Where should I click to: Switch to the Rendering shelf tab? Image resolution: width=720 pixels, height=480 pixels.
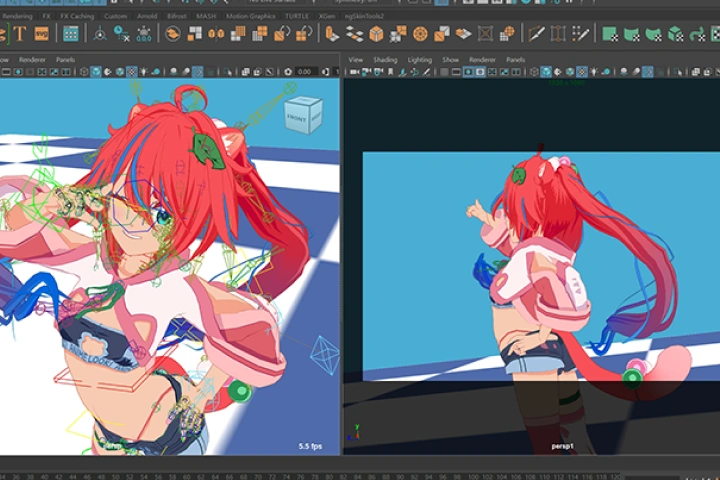(17, 16)
